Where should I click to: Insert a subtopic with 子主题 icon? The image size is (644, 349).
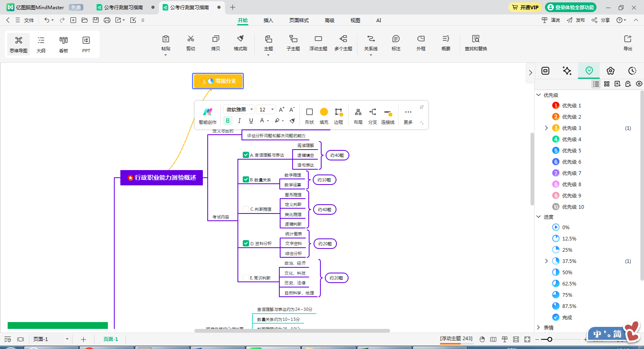pos(293,43)
